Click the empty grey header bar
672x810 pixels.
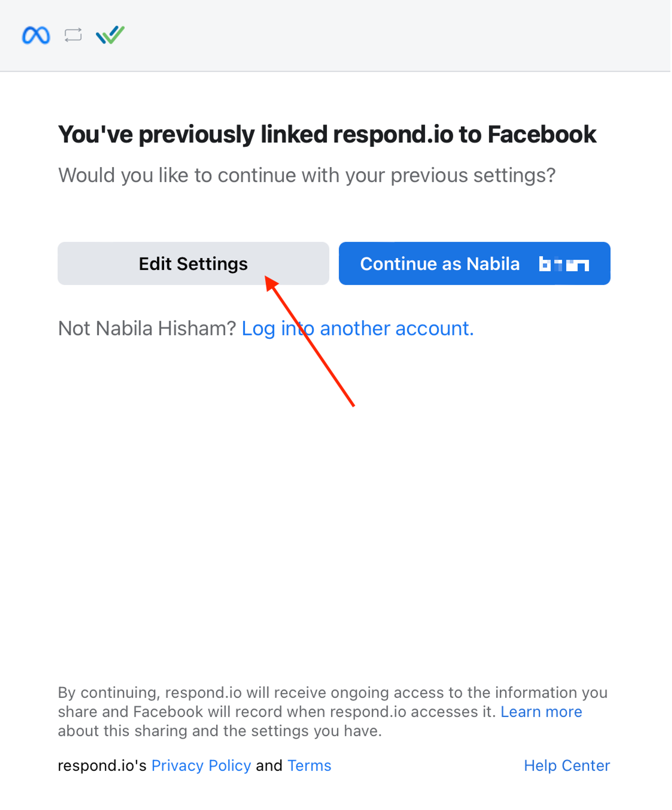[x=386, y=36]
